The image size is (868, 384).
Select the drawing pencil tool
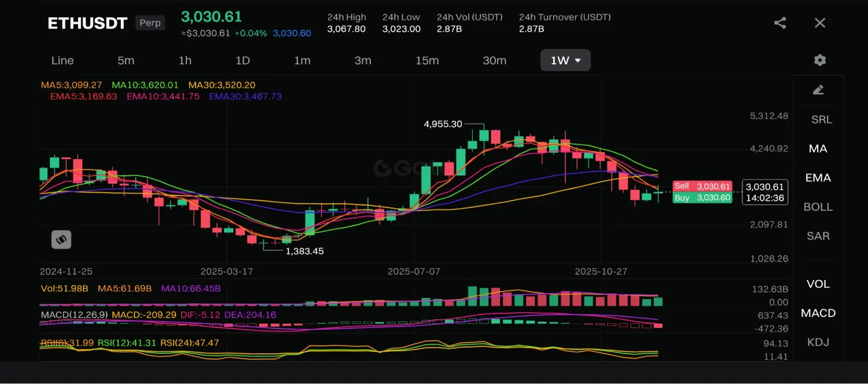point(818,90)
